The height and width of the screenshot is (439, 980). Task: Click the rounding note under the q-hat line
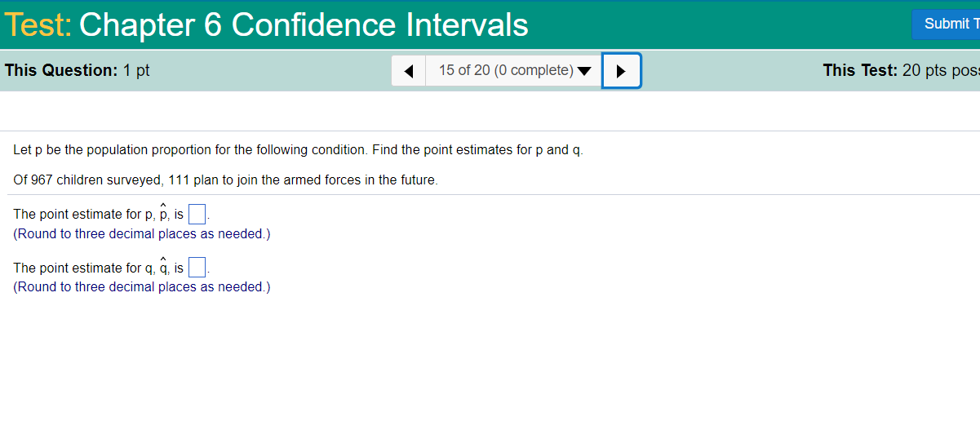click(x=142, y=287)
